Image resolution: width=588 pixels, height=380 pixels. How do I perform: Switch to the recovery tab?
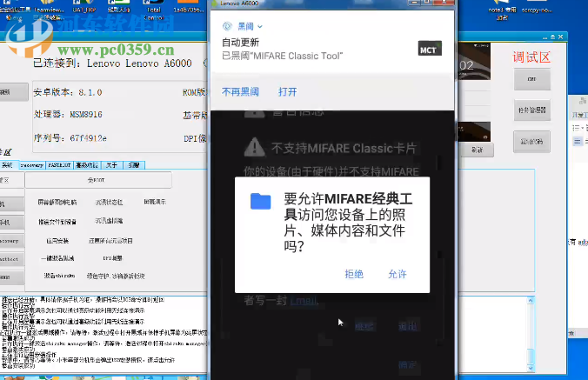pos(32,165)
